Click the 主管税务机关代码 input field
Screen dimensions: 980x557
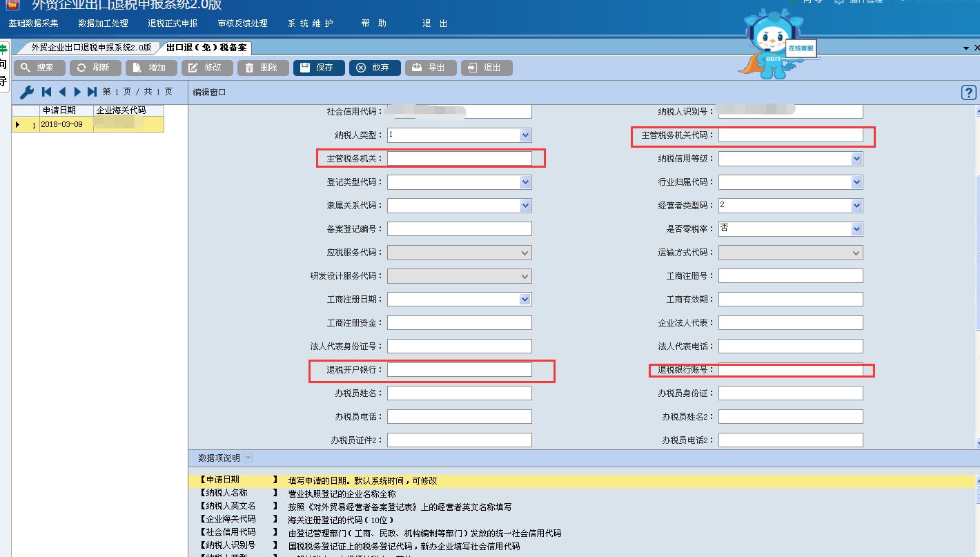[x=790, y=135]
